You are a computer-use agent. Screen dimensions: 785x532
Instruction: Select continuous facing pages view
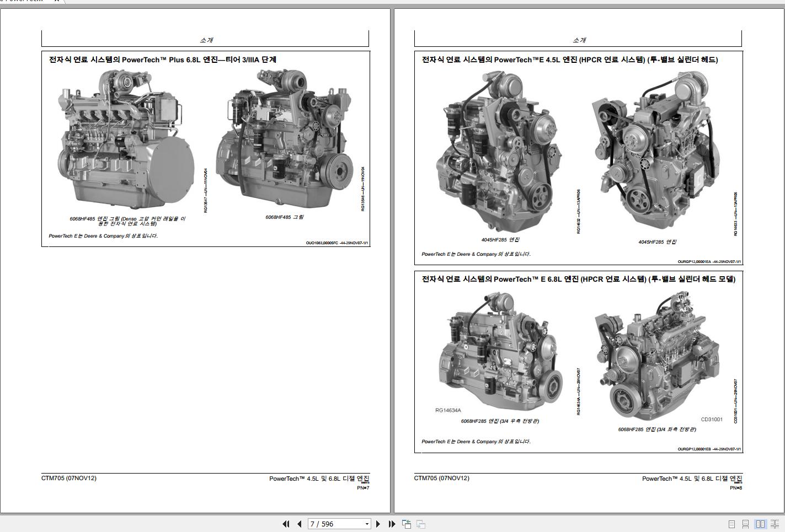775,524
